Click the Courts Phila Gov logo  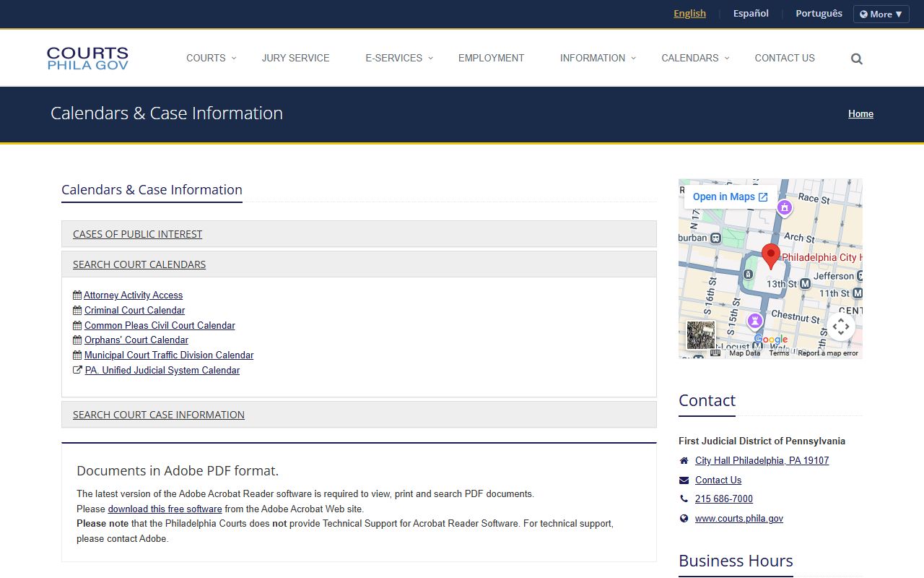pyautogui.click(x=87, y=59)
